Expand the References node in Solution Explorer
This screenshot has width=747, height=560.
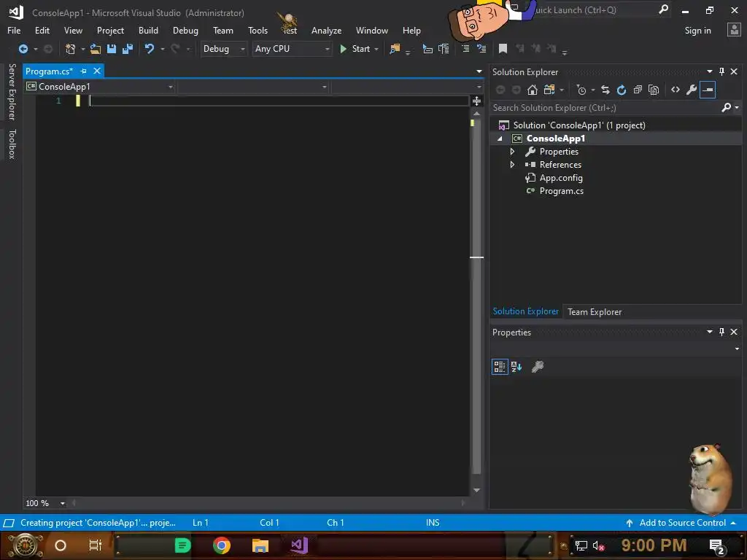pos(513,164)
